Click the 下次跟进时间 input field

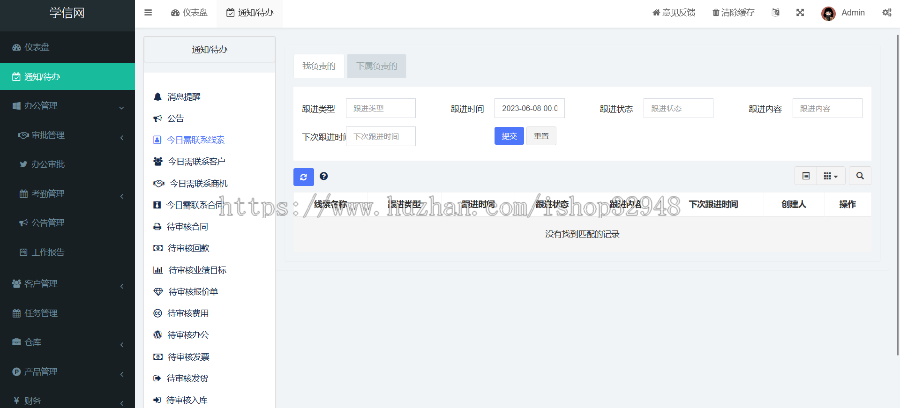pyautogui.click(x=381, y=136)
